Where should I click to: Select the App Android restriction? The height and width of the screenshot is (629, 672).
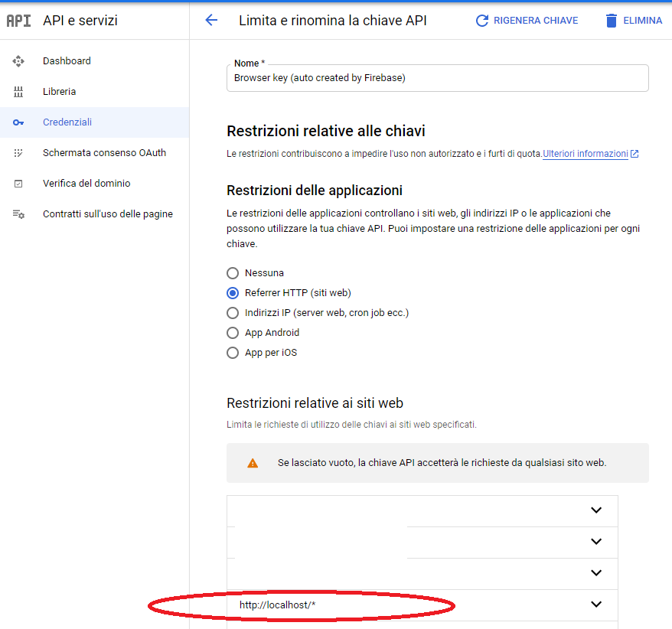[x=232, y=332]
